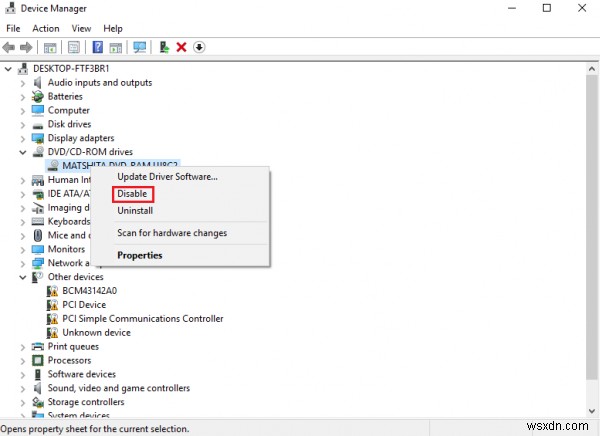Click the Device Manager title bar icon
The height and width of the screenshot is (436, 600).
point(10,8)
